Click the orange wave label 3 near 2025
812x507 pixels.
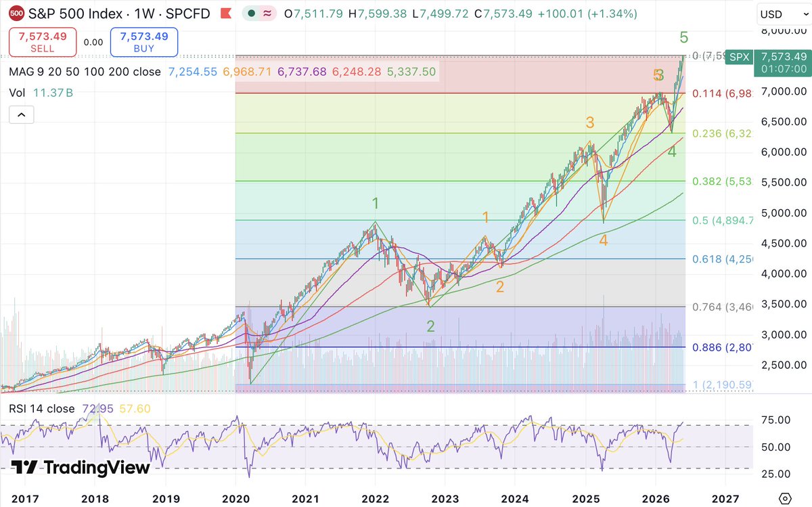tap(590, 123)
